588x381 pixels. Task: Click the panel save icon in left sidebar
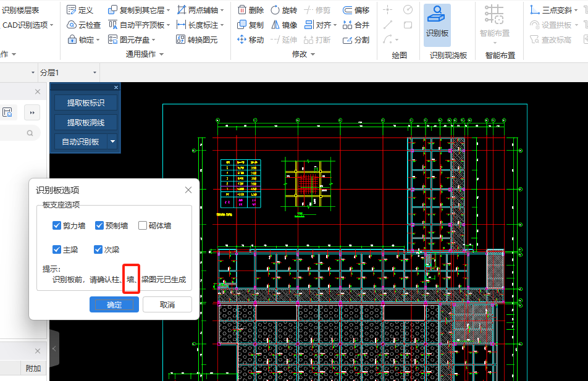(7, 112)
